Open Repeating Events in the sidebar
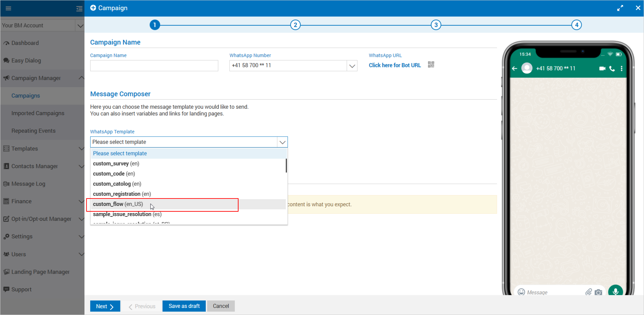644x315 pixels. pos(34,131)
